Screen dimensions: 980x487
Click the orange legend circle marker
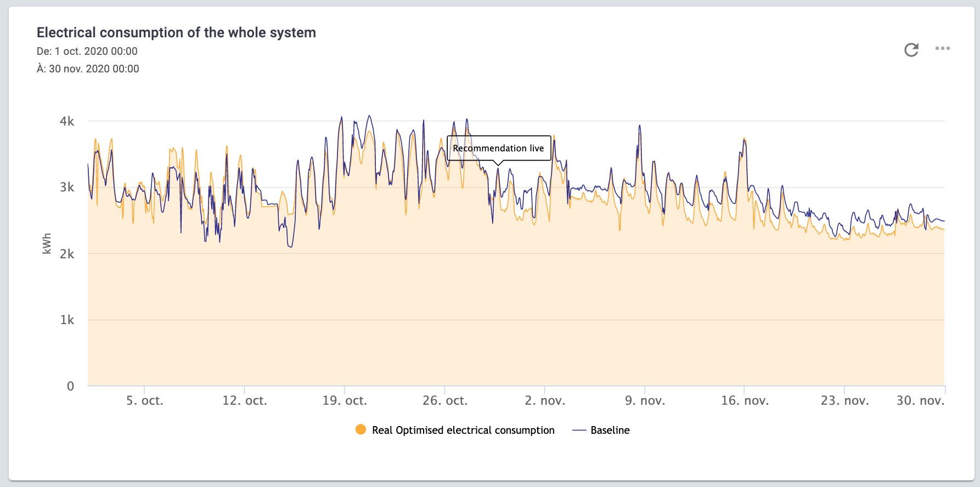click(x=361, y=430)
